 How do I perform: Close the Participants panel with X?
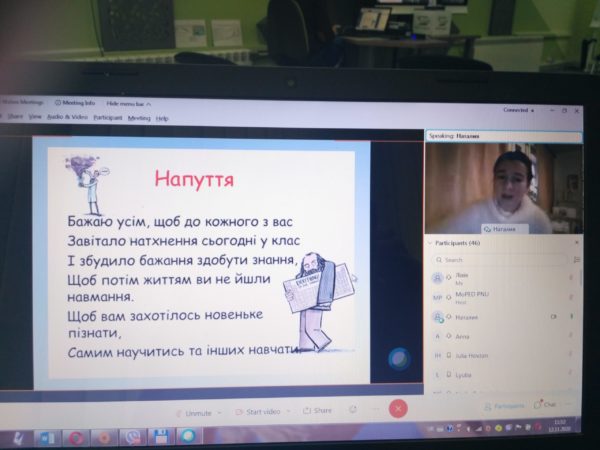577,242
